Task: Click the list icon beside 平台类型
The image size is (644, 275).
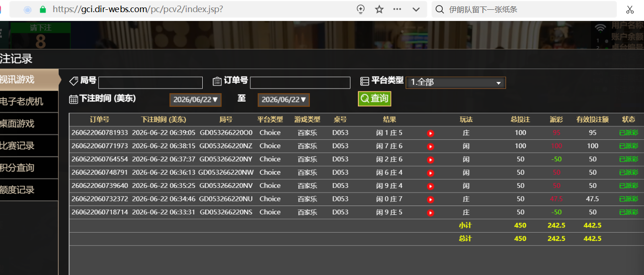Action: (x=364, y=81)
